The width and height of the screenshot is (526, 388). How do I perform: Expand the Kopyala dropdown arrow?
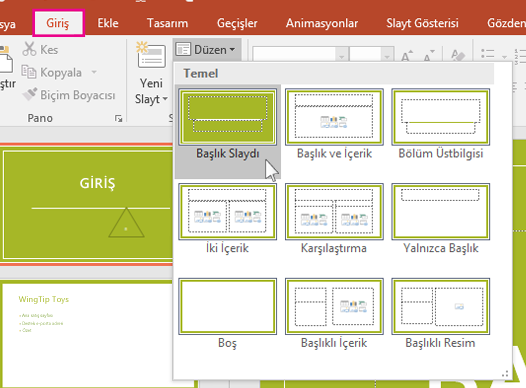pos(94,72)
